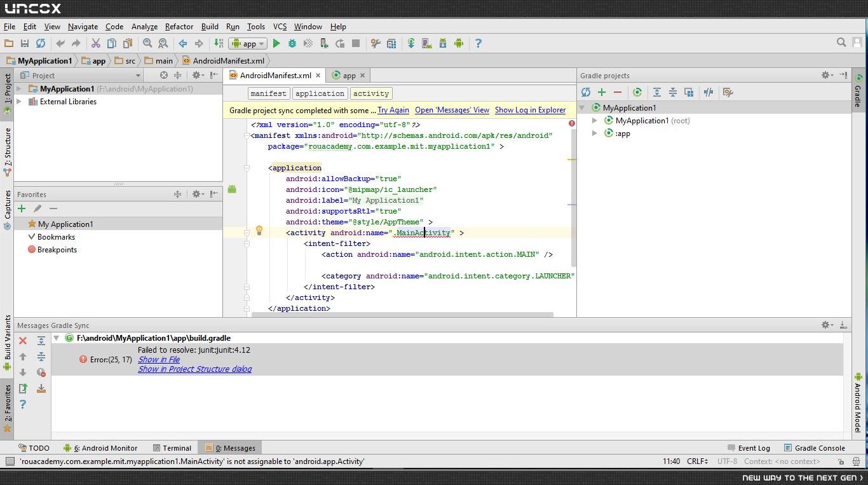The height and width of the screenshot is (485, 868).
Task: Click the Cut scissors icon
Action: click(x=96, y=43)
